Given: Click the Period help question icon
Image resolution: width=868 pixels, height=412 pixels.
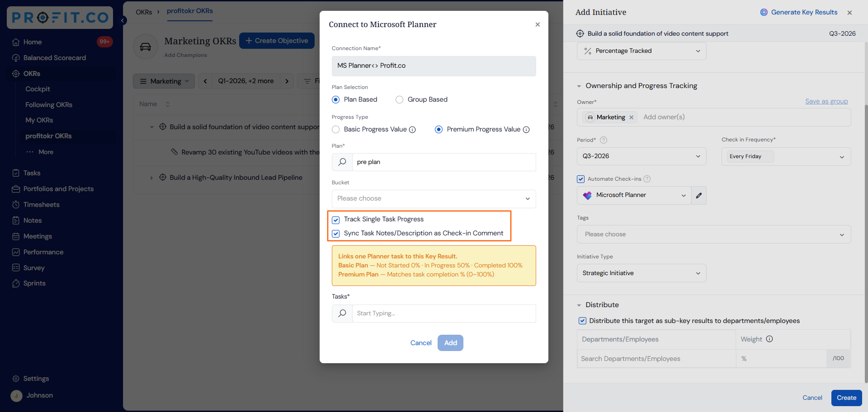Looking at the screenshot, I should [x=604, y=140].
